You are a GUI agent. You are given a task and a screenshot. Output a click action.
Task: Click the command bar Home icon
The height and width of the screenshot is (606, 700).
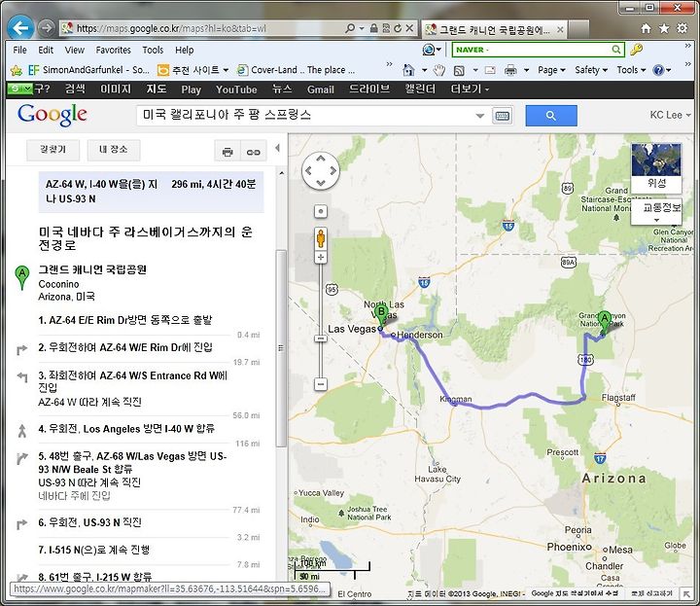point(408,70)
